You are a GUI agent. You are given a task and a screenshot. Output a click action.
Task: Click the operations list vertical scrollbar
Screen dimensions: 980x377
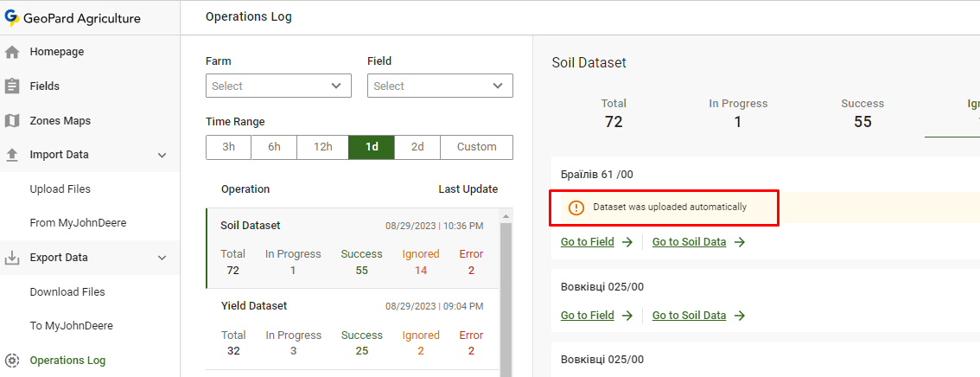[506, 294]
